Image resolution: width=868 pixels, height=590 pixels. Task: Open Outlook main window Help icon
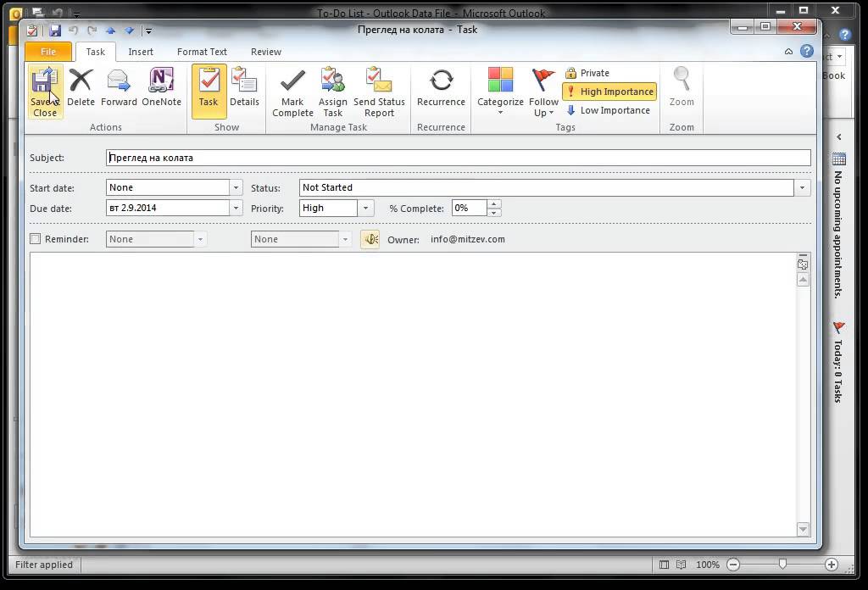(x=845, y=35)
